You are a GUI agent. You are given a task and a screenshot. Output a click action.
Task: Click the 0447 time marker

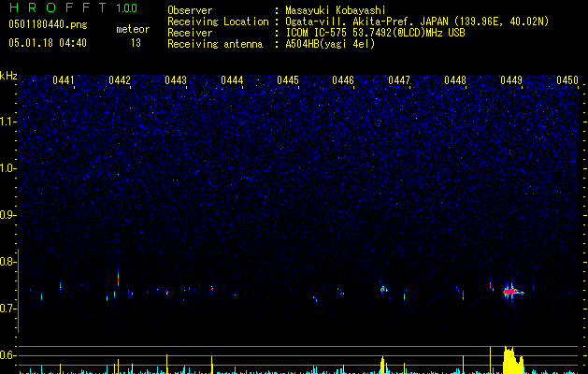tap(399, 80)
